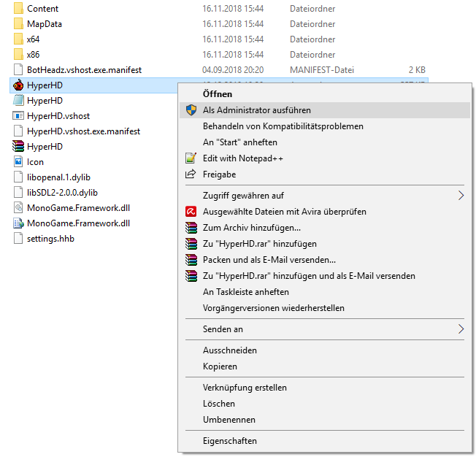Click the Notepad++ icon in context menu
This screenshot has width=476, height=457.
click(x=191, y=158)
